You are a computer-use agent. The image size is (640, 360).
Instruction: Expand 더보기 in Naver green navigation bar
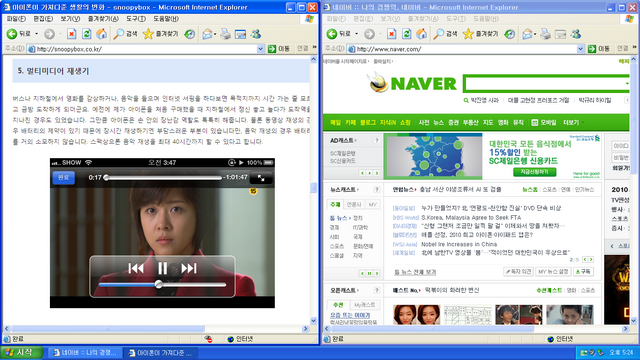(573, 122)
